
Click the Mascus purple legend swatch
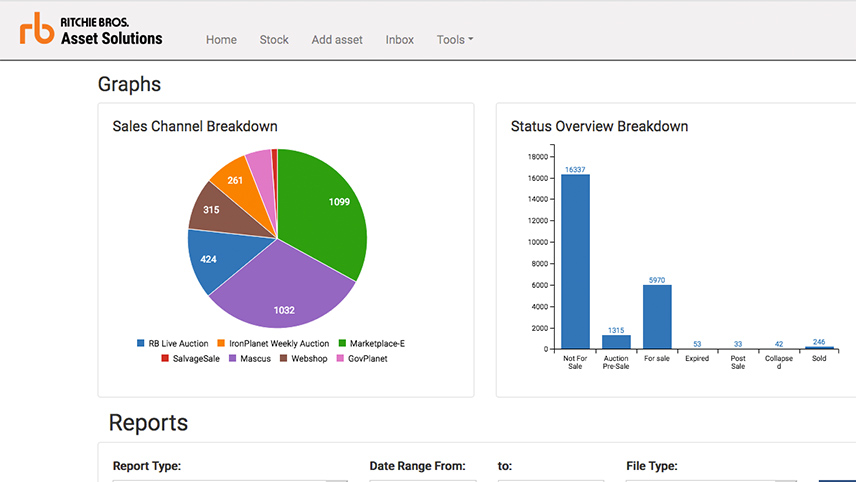[x=233, y=359]
